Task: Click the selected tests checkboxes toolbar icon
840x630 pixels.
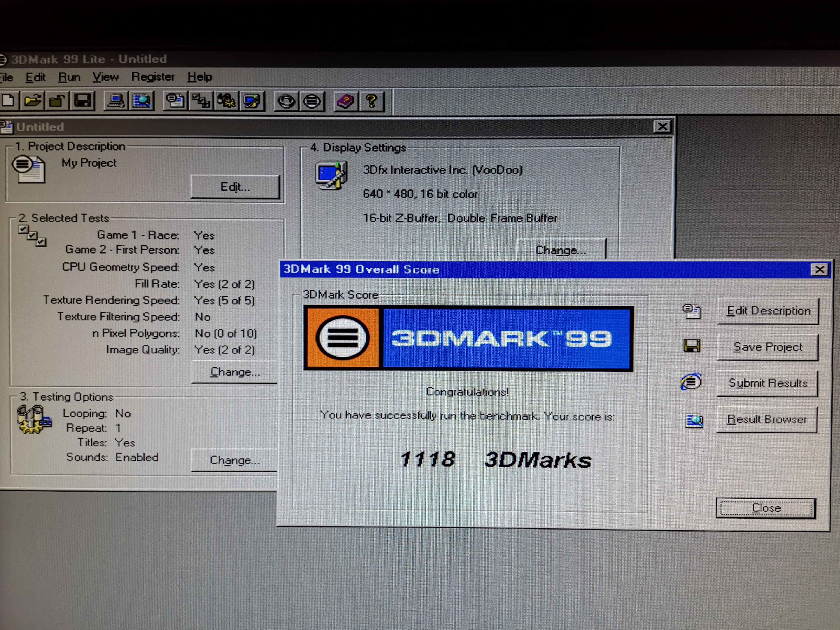Action: tap(201, 101)
